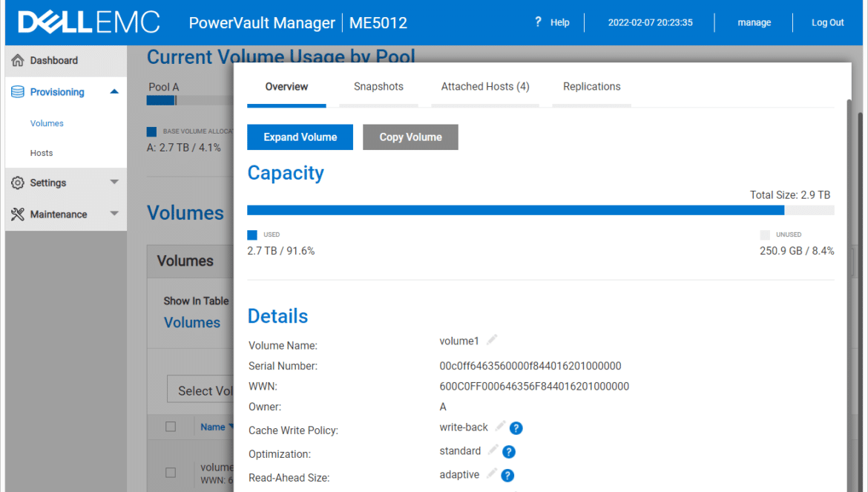
Task: Click the Help link
Action: point(559,23)
